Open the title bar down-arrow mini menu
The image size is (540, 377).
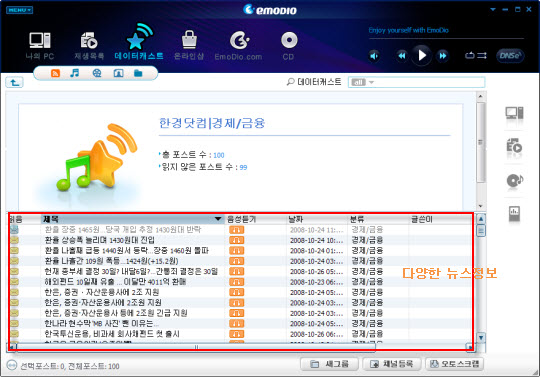coord(493,9)
